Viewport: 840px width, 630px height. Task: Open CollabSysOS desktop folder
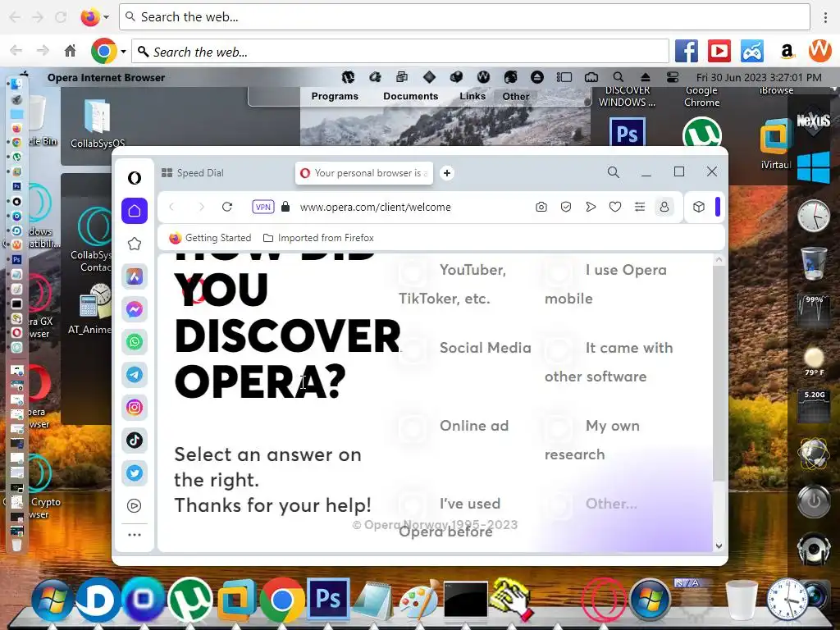coord(98,123)
